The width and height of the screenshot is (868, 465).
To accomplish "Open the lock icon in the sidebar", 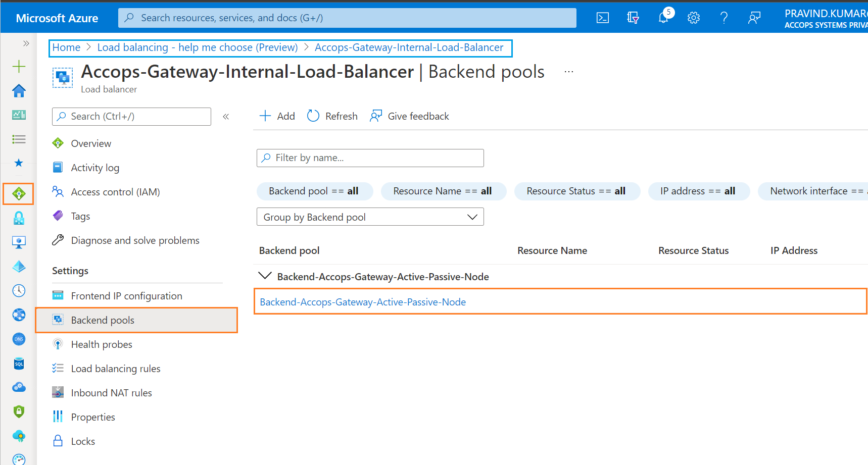I will click(19, 218).
